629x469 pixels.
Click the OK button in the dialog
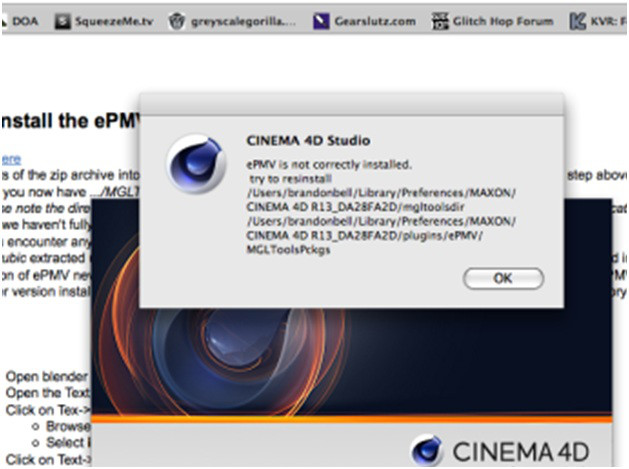[503, 278]
